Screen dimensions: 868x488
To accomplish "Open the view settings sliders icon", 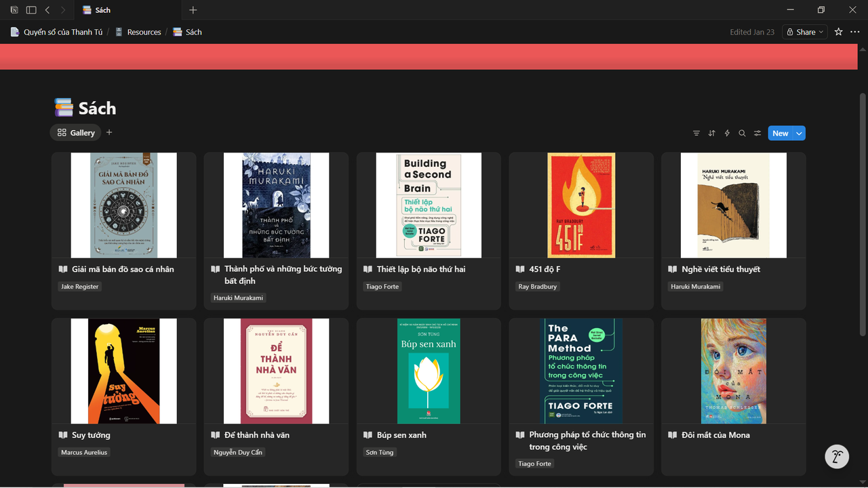I will [x=757, y=134].
